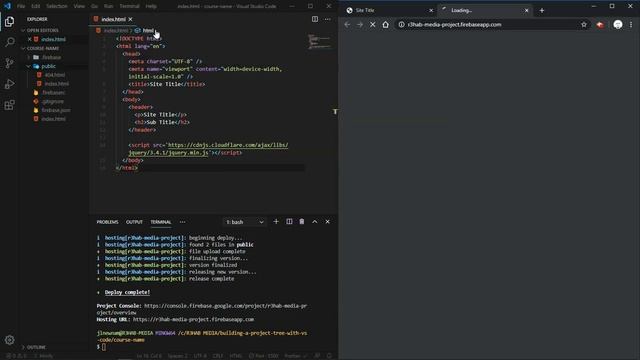This screenshot has height=360, width=640.
Task: Open the .firebaserc file
Action: click(x=53, y=93)
